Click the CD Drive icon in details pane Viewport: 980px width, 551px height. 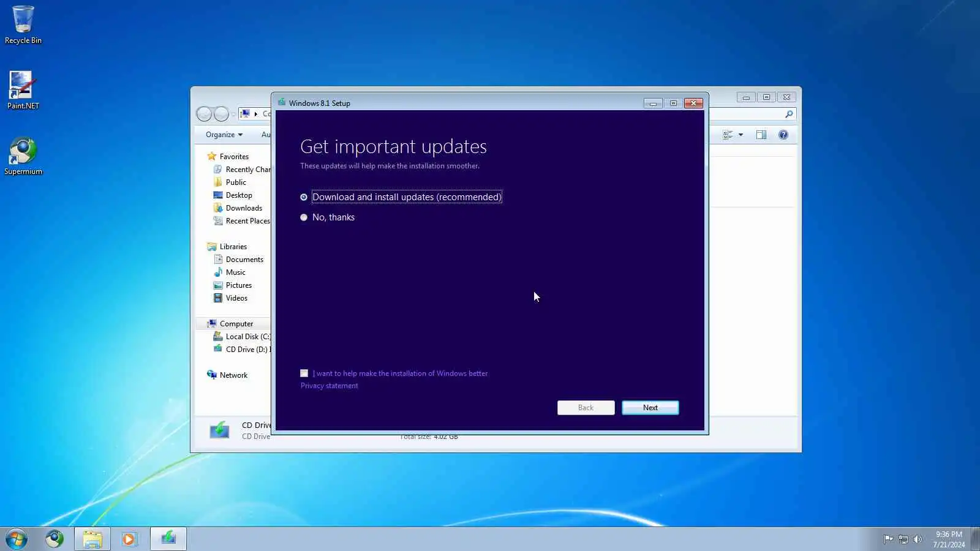pyautogui.click(x=219, y=430)
